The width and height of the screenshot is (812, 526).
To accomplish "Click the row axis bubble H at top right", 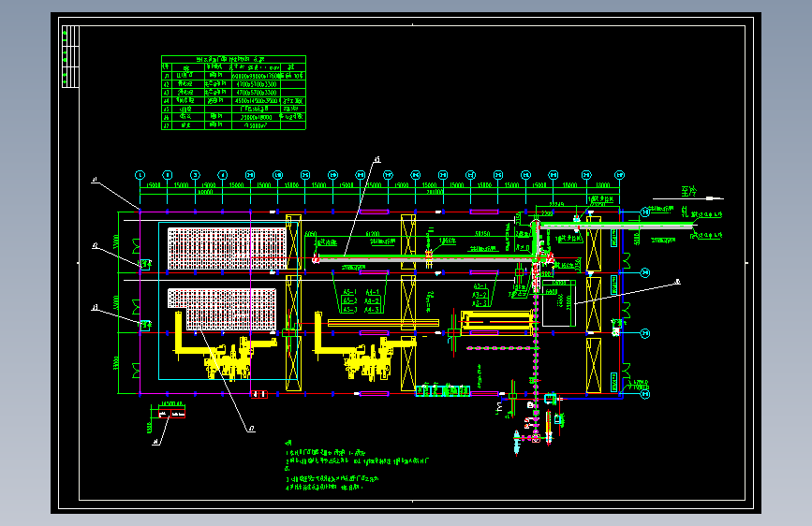I will 644,212.
